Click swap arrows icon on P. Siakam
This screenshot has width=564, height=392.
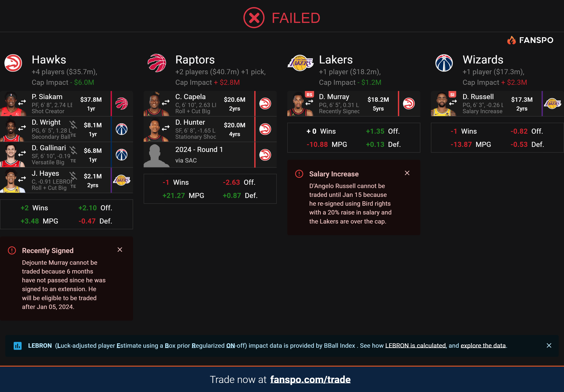coord(22,102)
